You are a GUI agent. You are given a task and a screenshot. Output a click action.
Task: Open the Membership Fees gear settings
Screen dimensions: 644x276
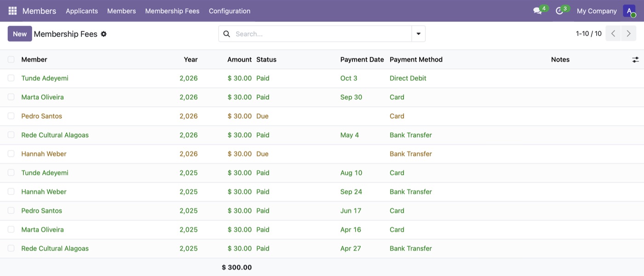pyautogui.click(x=103, y=34)
